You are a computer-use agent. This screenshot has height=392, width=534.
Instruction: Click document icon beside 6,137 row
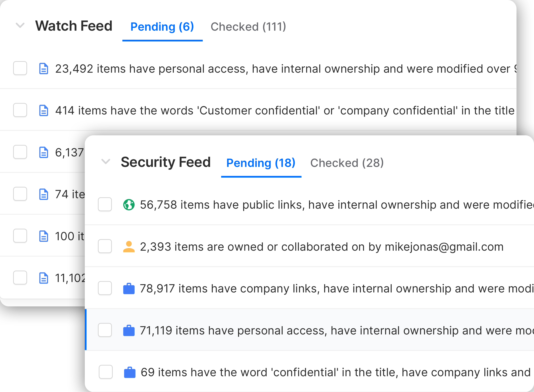(44, 152)
